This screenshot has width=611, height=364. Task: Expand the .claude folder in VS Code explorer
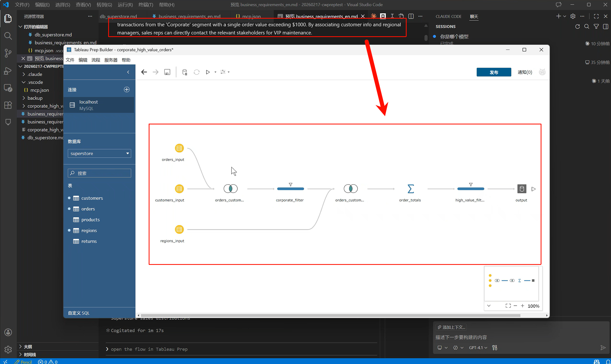tap(35, 74)
